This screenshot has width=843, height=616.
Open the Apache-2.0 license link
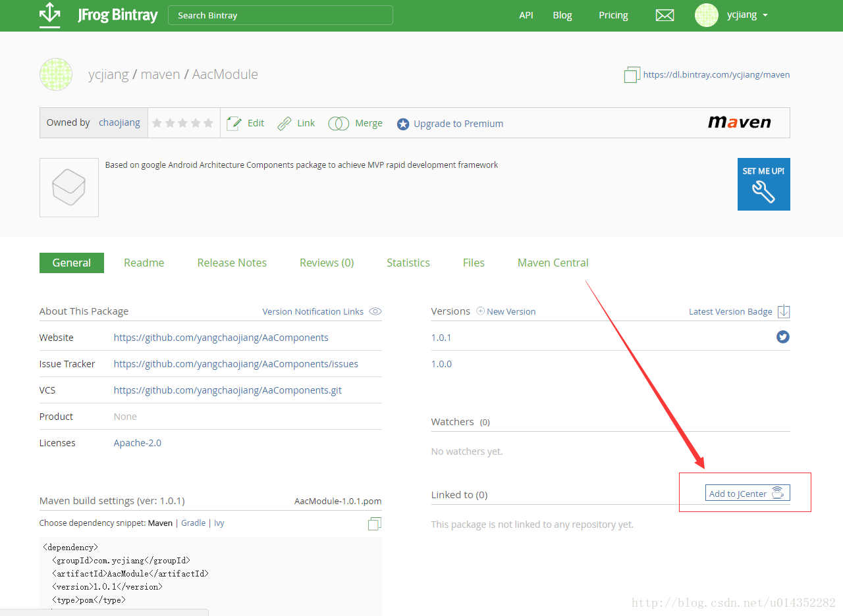tap(138, 443)
